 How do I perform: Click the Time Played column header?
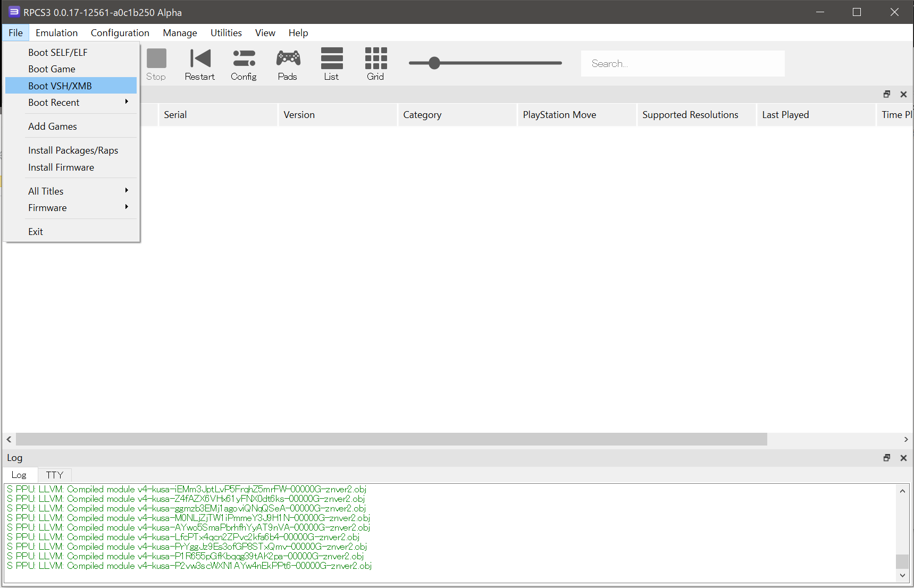pos(895,115)
